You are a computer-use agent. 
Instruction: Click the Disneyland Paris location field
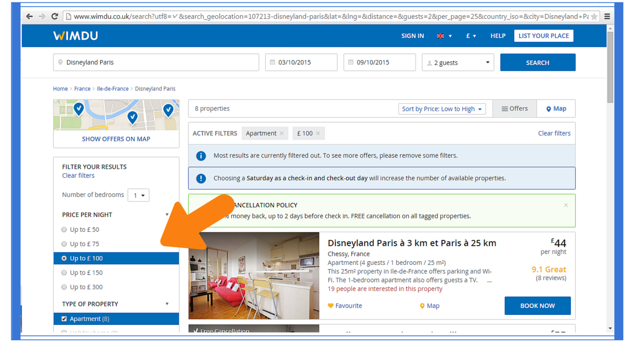click(156, 62)
